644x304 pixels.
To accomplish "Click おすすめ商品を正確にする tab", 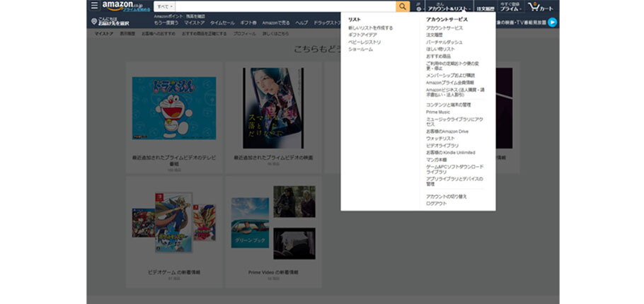I will point(204,34).
